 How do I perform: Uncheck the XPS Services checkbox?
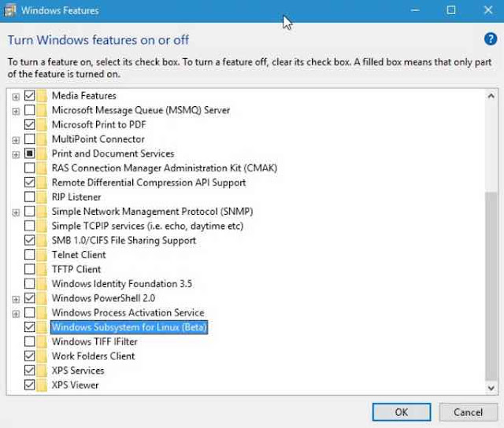point(30,371)
